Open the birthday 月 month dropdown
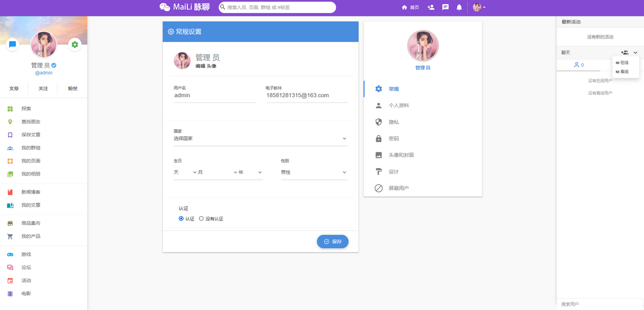Screen dimensions: 644x310 (x=217, y=172)
